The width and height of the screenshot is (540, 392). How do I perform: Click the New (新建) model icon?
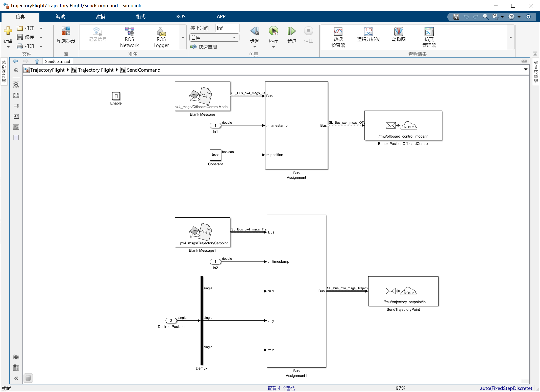pos(8,31)
